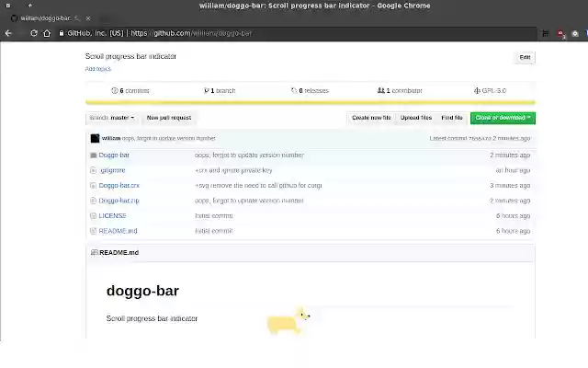Open README.md row 'Initial commit' message
This screenshot has height=368, width=588.
[x=214, y=231]
